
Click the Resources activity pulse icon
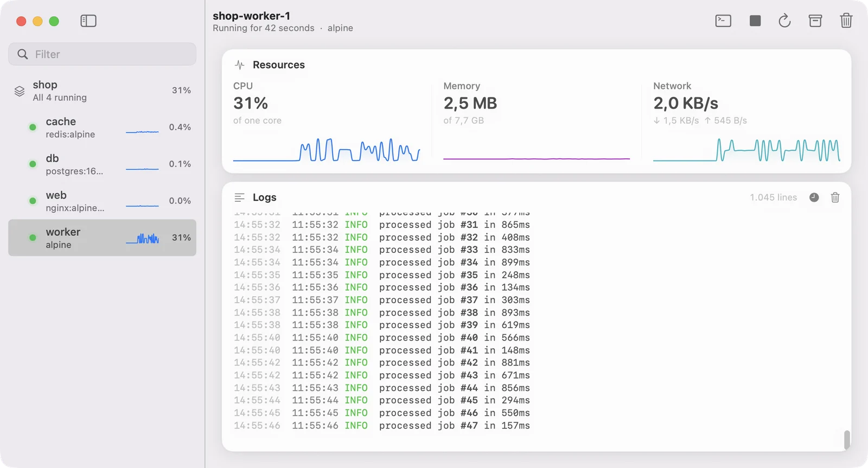[239, 65]
